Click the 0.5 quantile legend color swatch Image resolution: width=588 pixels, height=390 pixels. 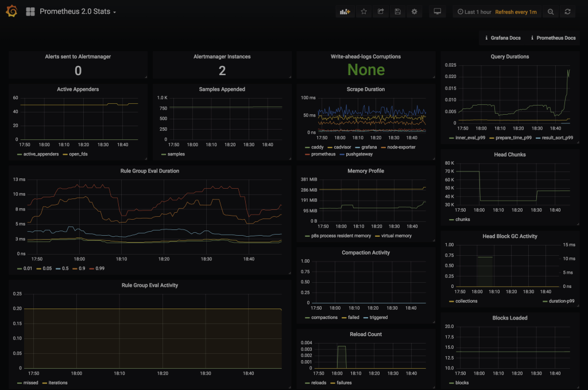58,268
